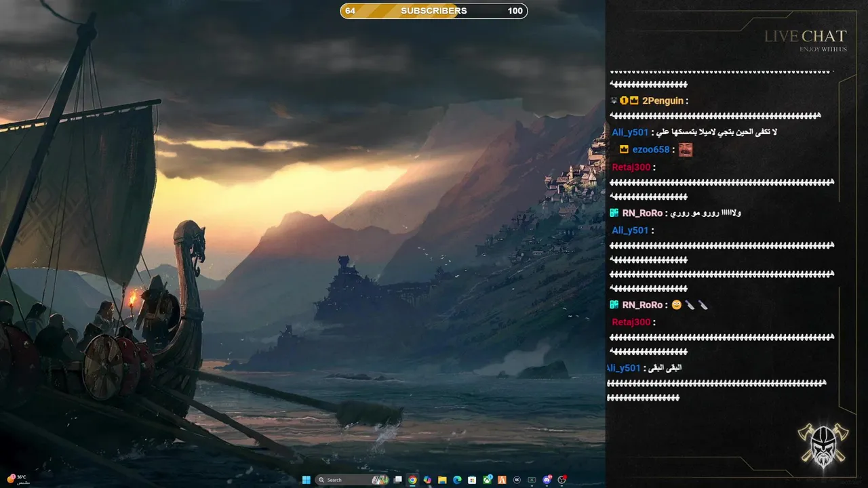Open the weather widget showing 36°C
This screenshot has width=868, height=488.
point(17,479)
